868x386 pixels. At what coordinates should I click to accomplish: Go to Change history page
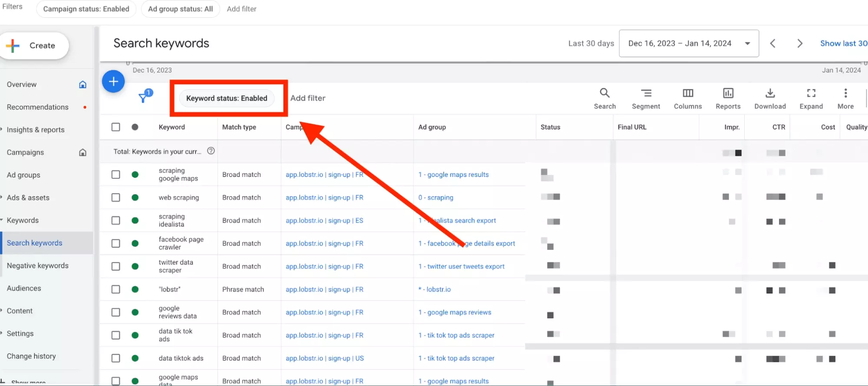tap(31, 356)
